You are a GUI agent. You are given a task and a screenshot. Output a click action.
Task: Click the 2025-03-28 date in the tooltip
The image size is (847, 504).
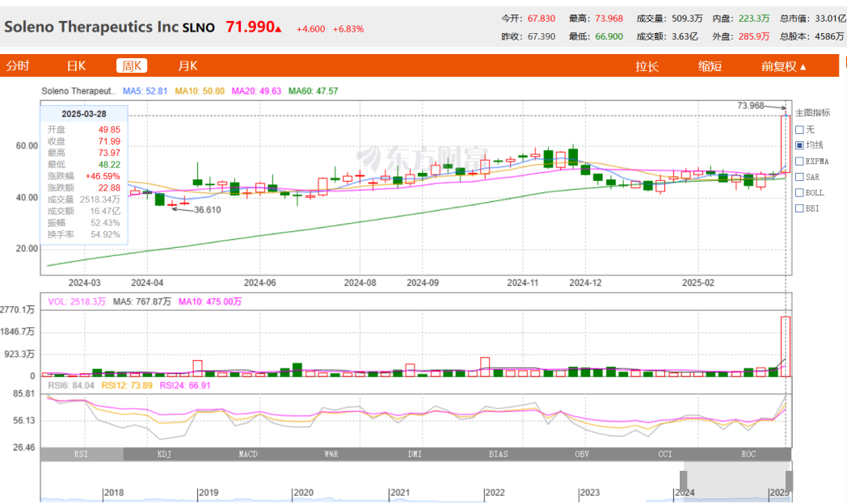click(84, 114)
